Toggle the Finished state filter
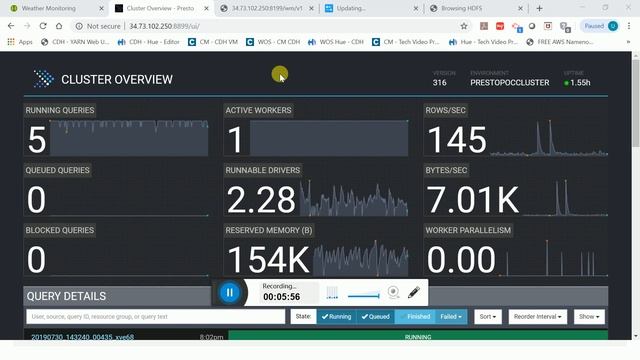Viewport: 640px width, 360px height. [415, 317]
